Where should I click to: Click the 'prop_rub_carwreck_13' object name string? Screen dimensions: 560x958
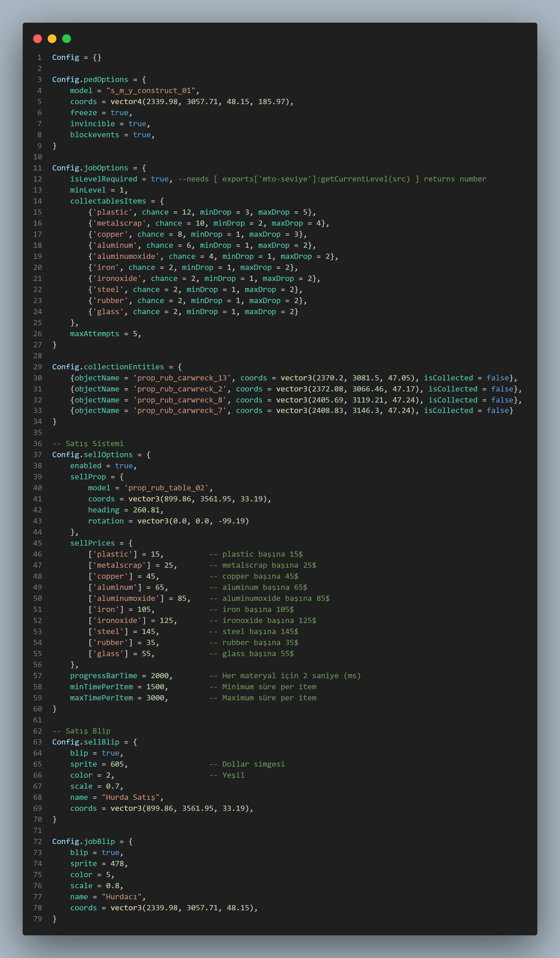182,378
